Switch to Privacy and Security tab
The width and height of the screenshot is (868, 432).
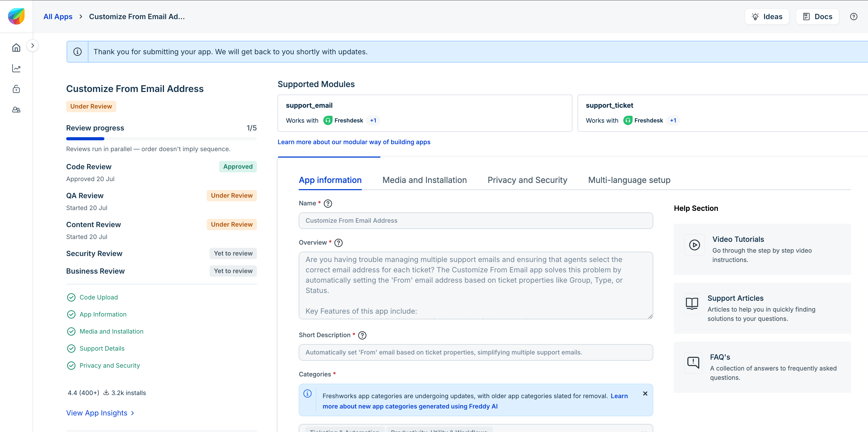527,180
